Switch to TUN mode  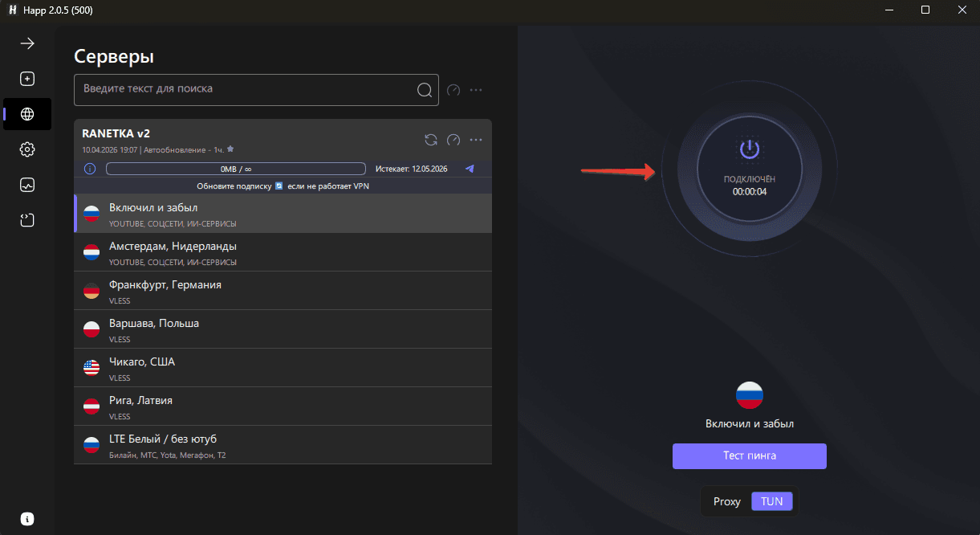tap(772, 501)
